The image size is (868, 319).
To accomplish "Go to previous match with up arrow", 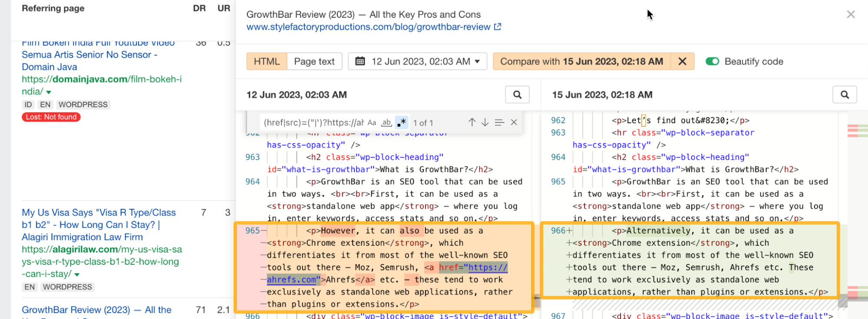I will tap(472, 123).
